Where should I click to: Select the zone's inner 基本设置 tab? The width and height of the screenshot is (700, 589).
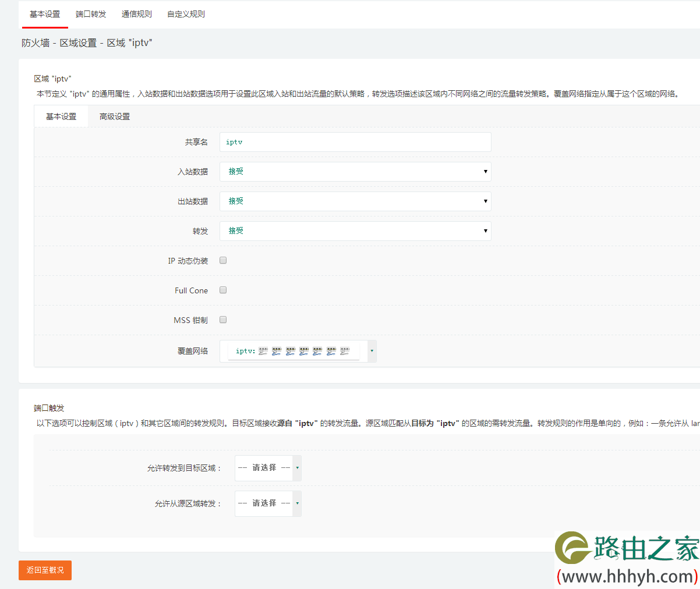point(61,116)
